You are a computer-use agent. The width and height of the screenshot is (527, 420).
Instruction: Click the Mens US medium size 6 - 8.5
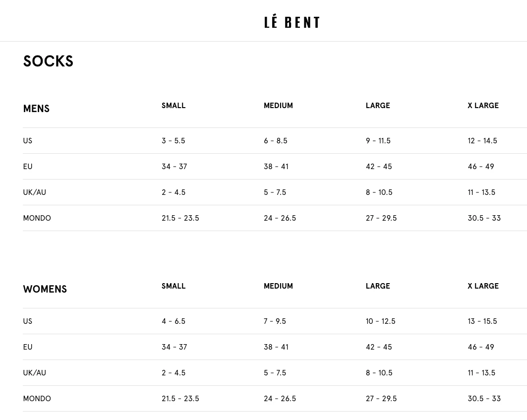(275, 141)
